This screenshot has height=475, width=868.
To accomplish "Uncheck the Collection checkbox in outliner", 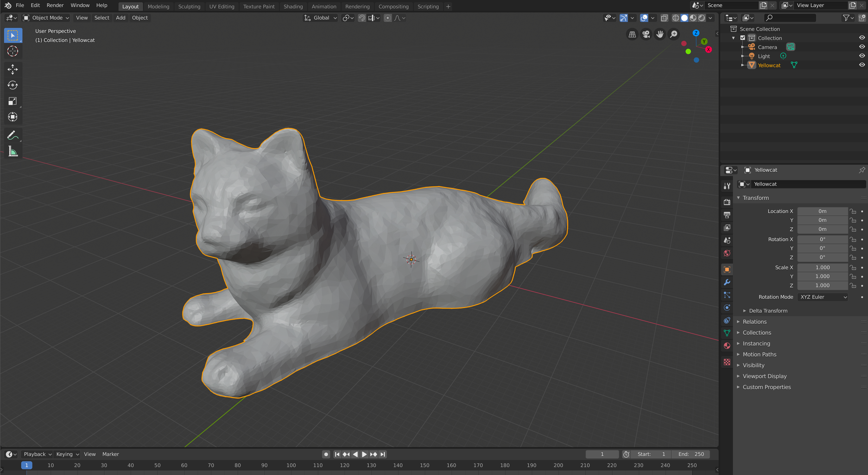I will 742,38.
